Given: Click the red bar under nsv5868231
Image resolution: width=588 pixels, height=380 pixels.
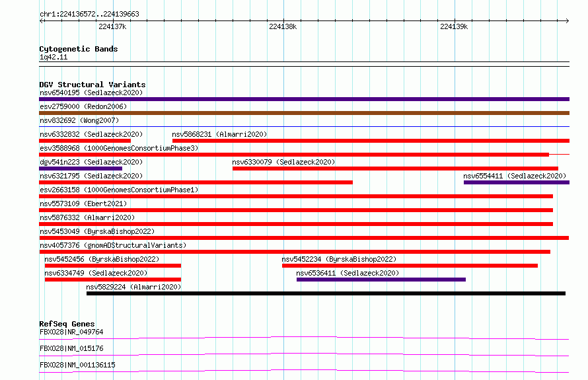Looking at the screenshot, I should 371,141.
